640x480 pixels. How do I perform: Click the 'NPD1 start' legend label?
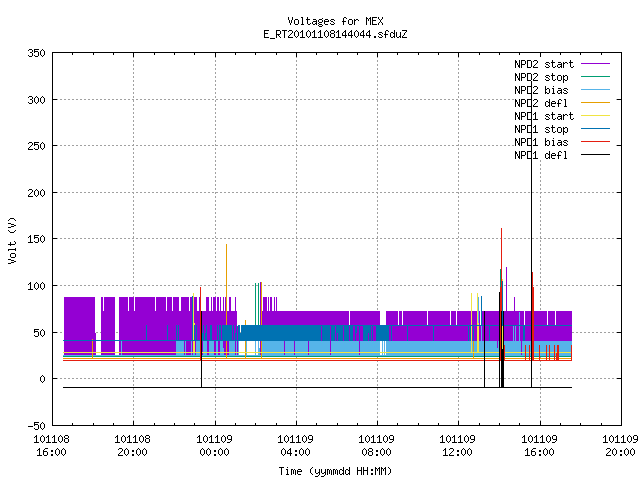(544, 116)
